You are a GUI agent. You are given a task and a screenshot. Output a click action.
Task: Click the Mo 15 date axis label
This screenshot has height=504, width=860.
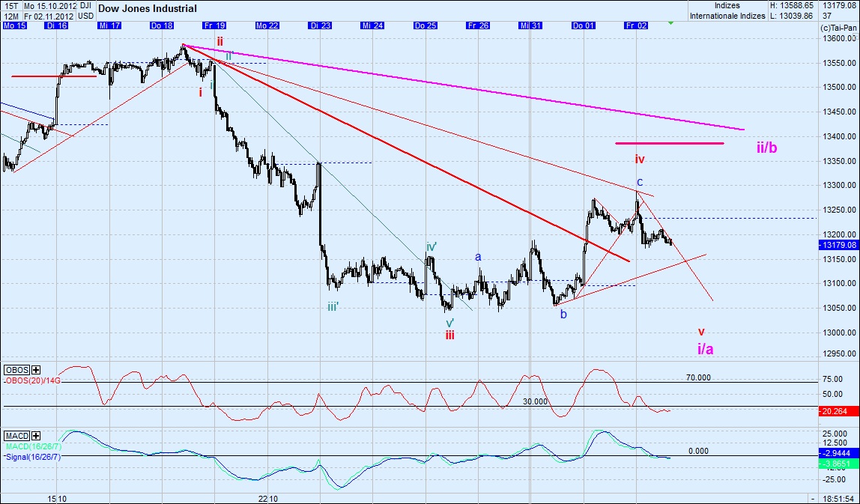(x=13, y=25)
